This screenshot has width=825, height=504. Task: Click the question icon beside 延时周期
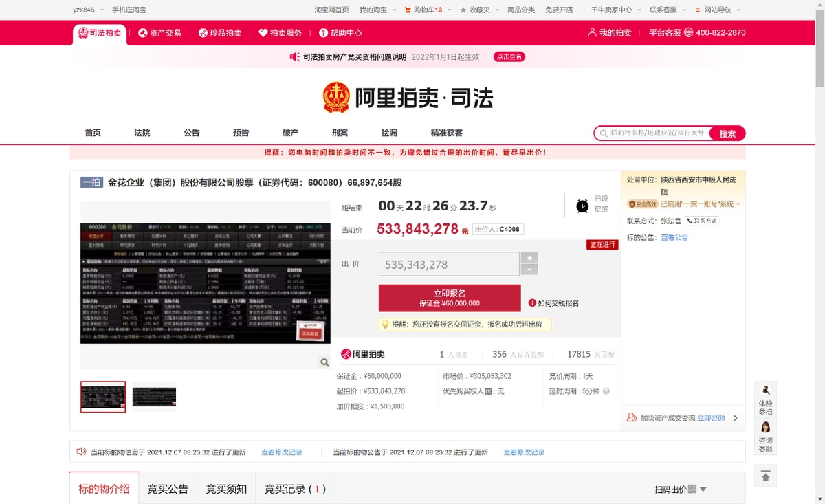(606, 391)
